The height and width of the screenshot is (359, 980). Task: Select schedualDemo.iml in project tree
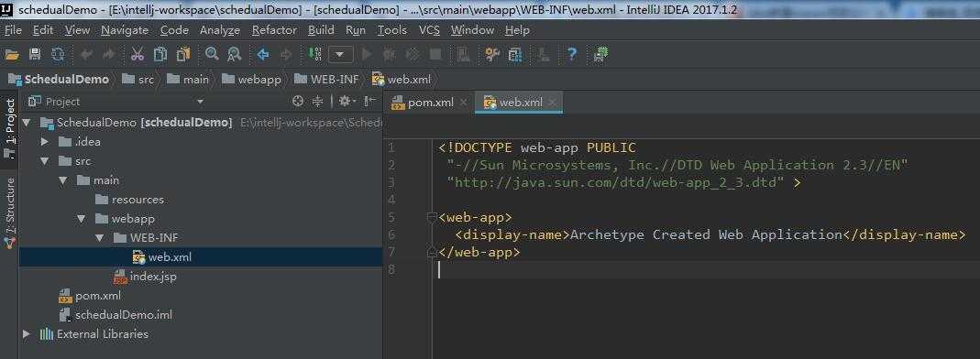(x=116, y=315)
